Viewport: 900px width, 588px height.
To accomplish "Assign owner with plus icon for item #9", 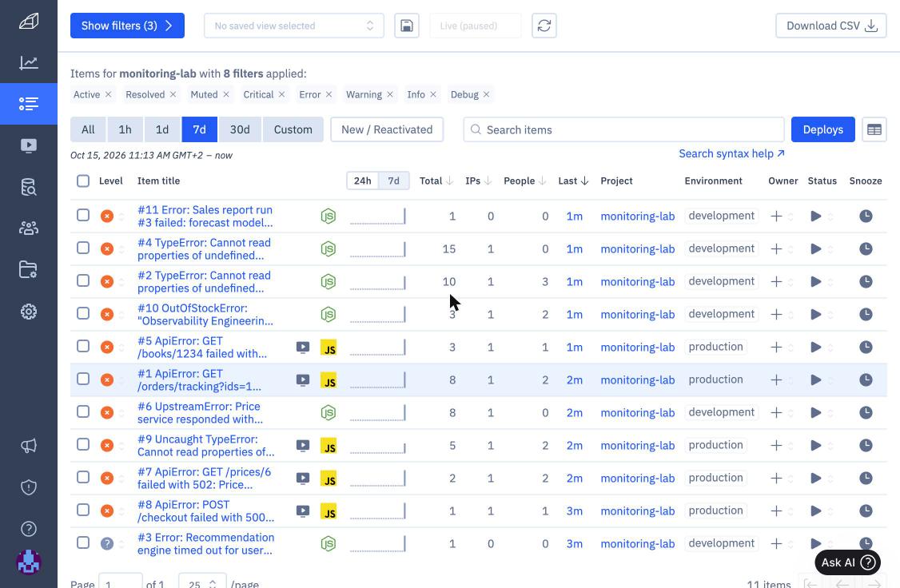I will click(776, 445).
